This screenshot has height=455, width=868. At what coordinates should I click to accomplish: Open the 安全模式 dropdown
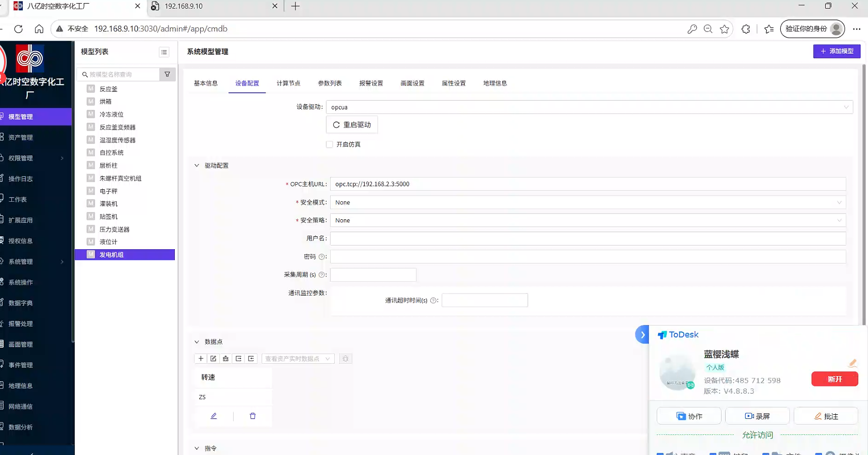coord(588,202)
